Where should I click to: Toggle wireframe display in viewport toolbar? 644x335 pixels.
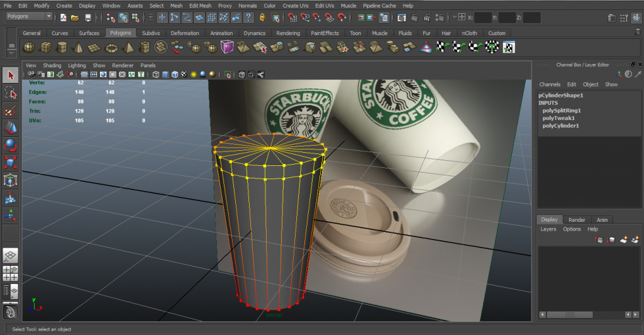click(156, 74)
